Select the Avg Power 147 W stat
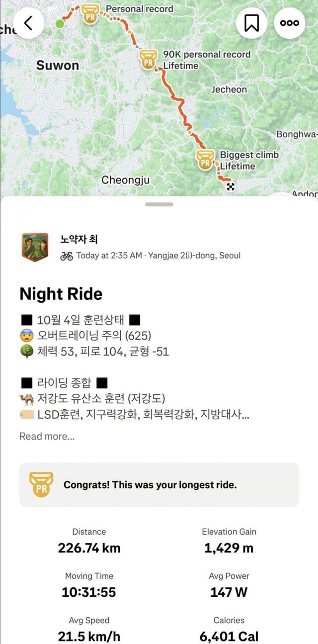Screen dimensions: 318x644 (x=229, y=585)
